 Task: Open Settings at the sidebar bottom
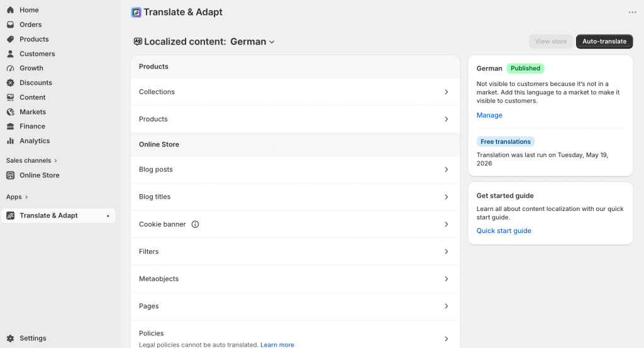click(x=33, y=338)
